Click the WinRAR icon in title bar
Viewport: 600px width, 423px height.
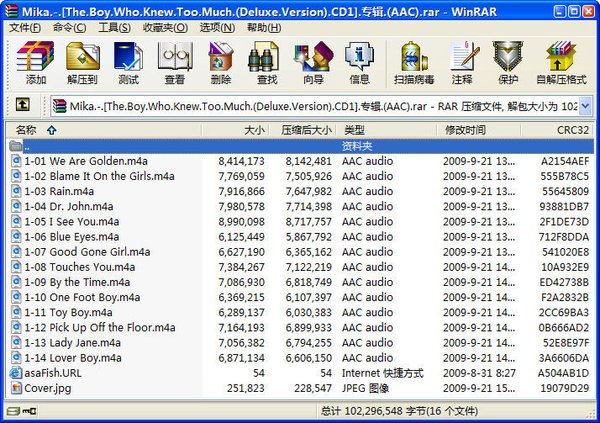pyautogui.click(x=11, y=11)
